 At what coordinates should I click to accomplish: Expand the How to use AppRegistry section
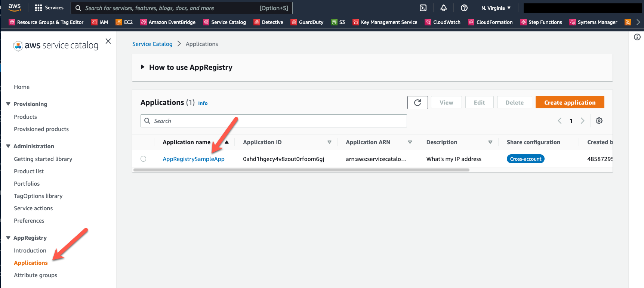click(x=142, y=67)
